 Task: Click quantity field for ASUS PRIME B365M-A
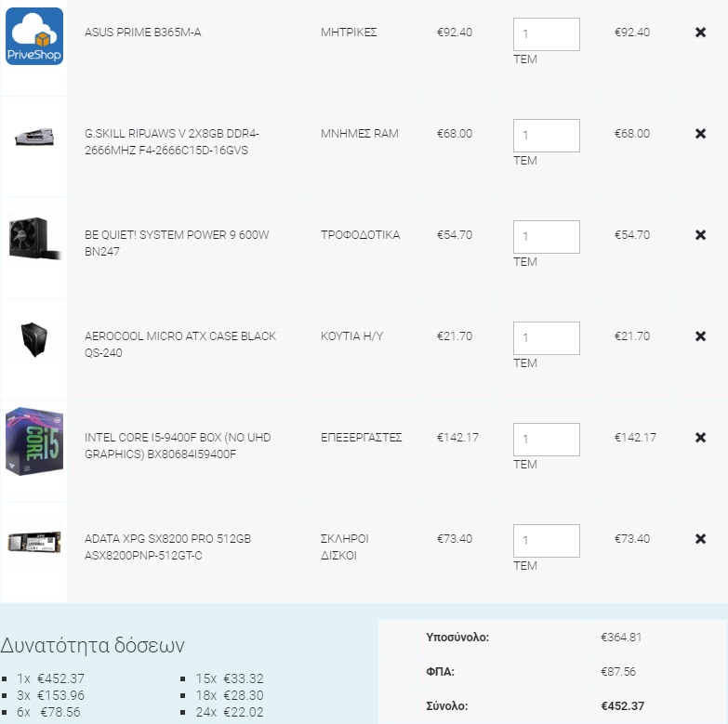click(x=547, y=34)
